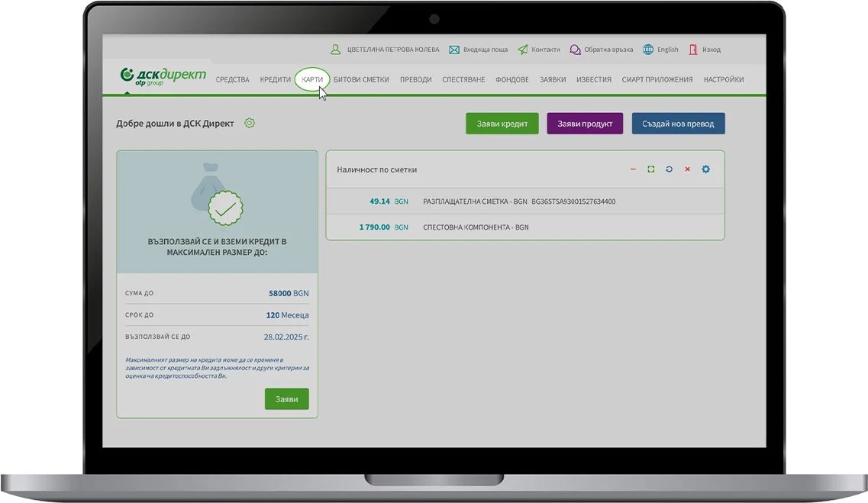
Task: Open the СРЕДСТВА menu
Action: 233,79
